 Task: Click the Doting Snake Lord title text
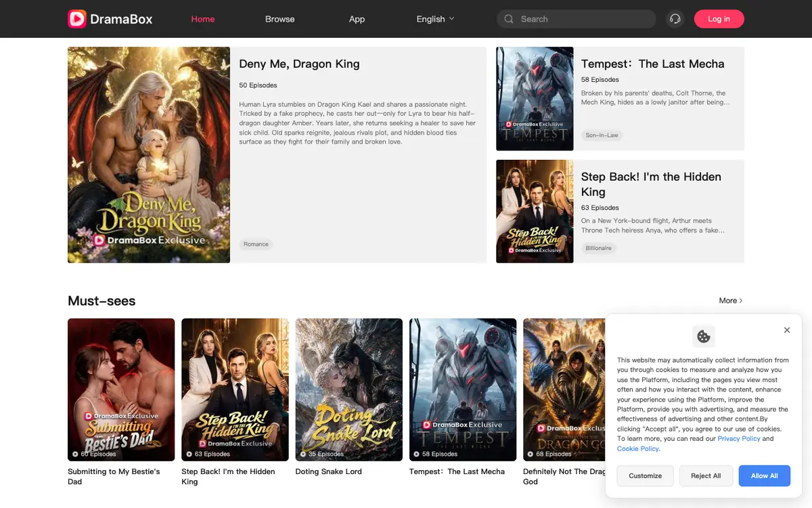click(x=329, y=471)
